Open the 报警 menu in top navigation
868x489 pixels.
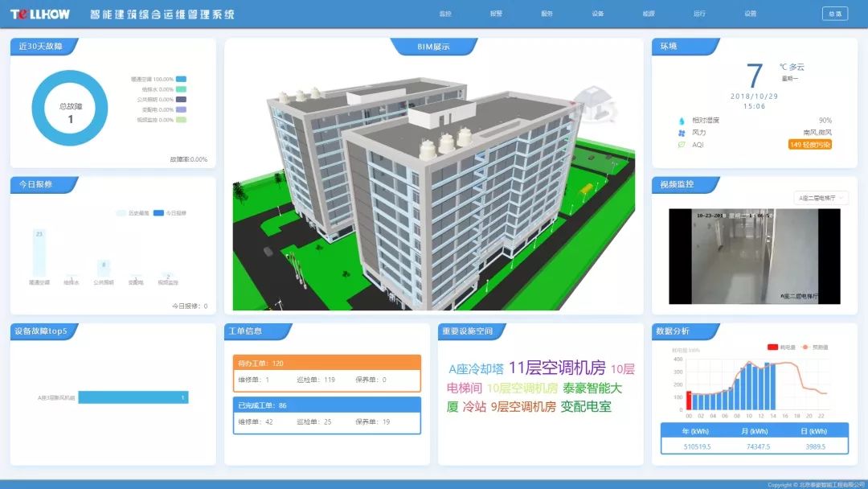(496, 14)
